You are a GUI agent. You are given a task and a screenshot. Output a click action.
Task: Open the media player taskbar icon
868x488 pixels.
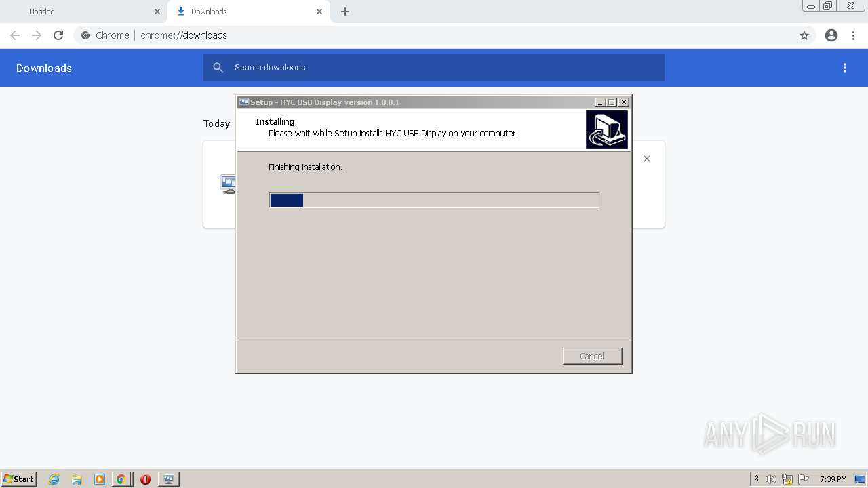point(100,479)
